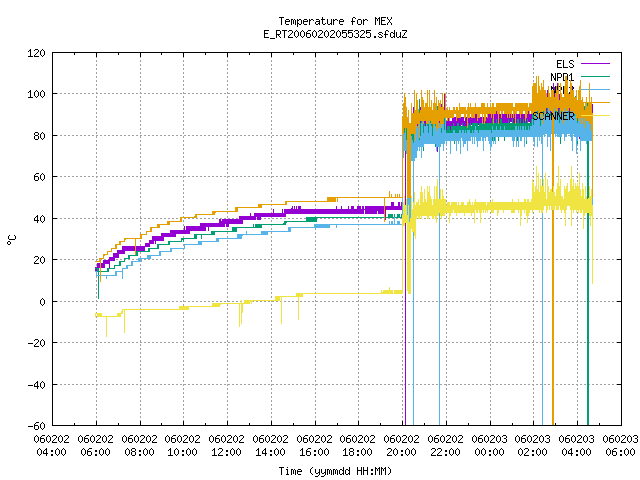The width and height of the screenshot is (640, 480).
Task: Click the y-axis tick value '-40'
Action: tap(36, 385)
